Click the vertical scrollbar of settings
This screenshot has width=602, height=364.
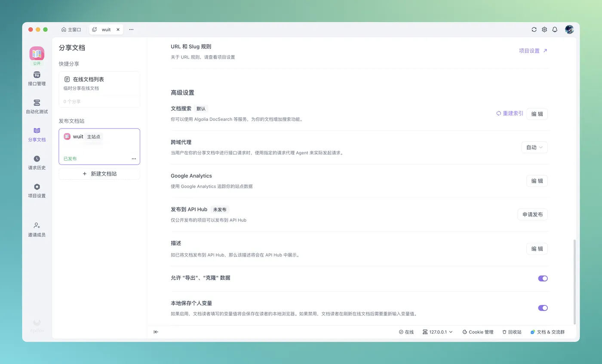click(575, 281)
